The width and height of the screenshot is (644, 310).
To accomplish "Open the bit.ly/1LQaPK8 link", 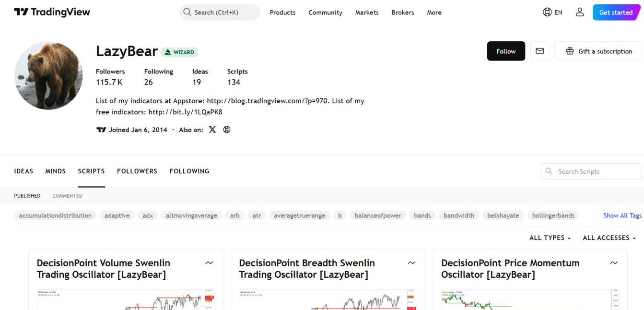I will pyautogui.click(x=185, y=112).
